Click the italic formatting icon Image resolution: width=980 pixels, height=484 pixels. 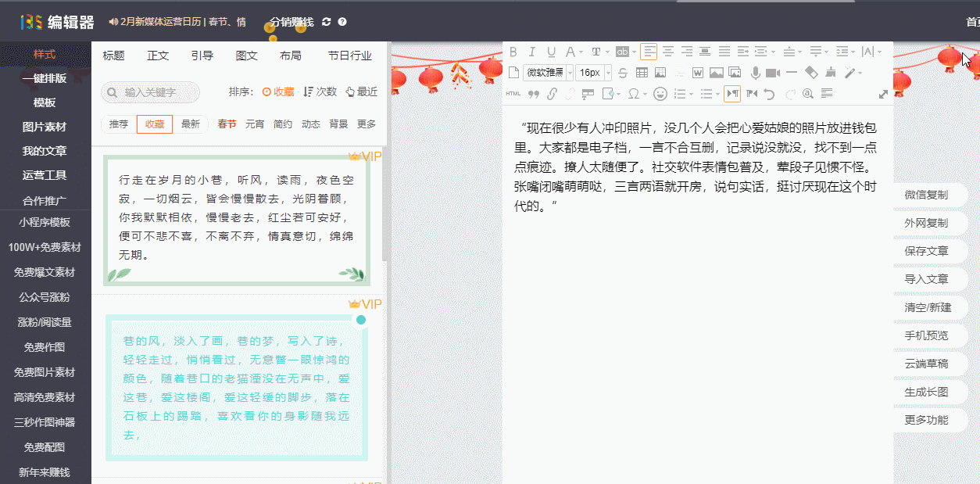pos(532,52)
